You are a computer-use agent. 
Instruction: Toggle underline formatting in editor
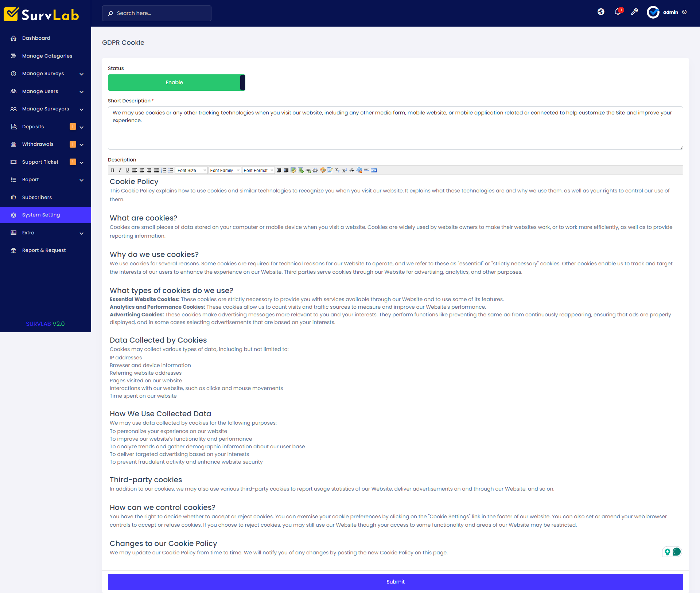[127, 170]
